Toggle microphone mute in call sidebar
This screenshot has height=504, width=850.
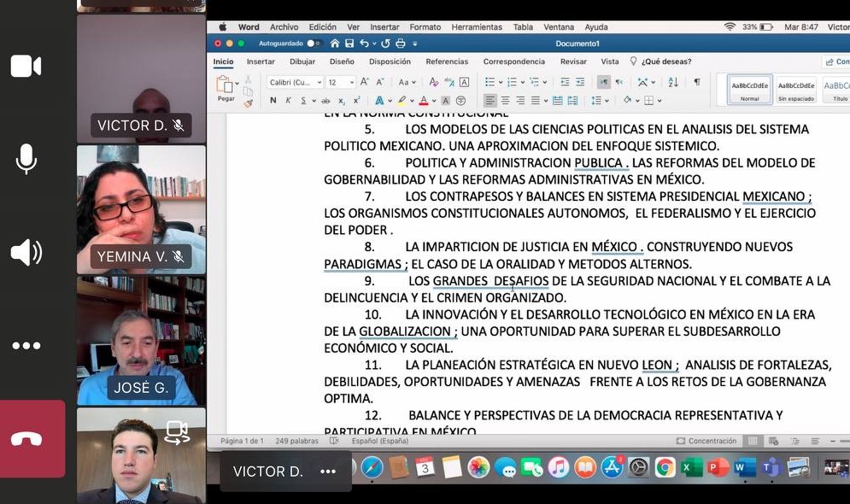click(26, 159)
